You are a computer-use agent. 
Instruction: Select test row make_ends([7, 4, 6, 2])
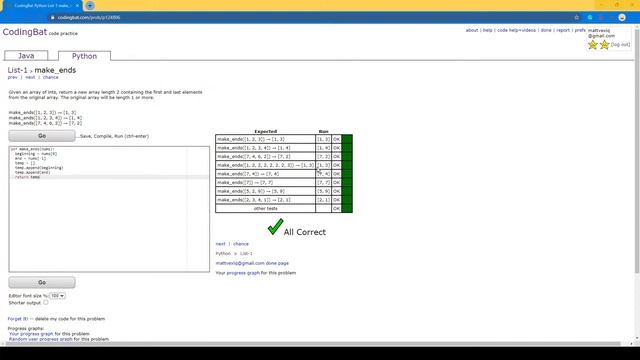coord(265,156)
